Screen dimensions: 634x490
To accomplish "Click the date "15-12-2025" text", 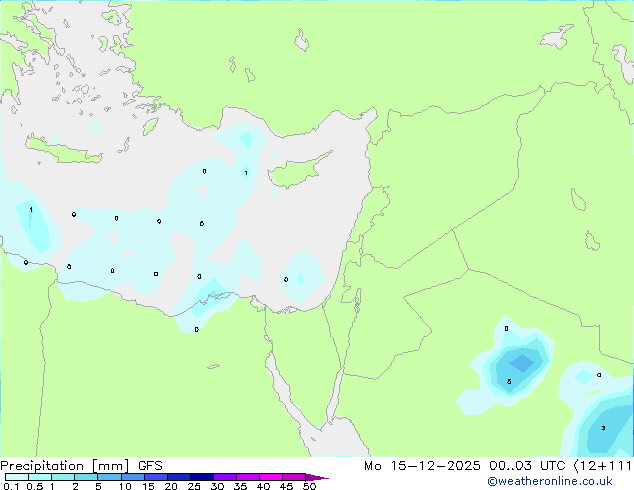I will (435, 466).
